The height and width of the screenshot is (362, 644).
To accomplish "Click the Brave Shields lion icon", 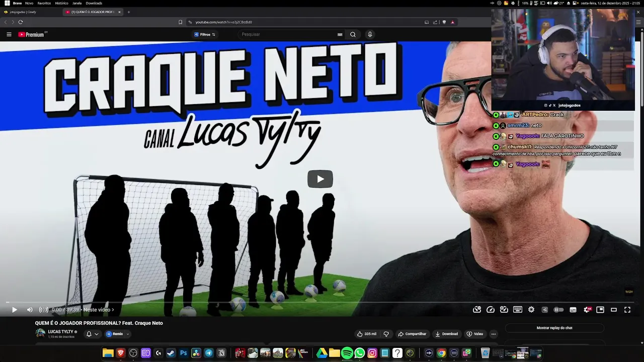I will [x=443, y=22].
